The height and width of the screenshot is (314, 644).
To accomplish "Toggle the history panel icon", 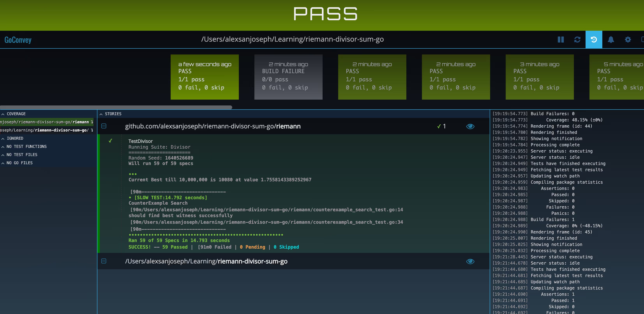I will [x=594, y=40].
